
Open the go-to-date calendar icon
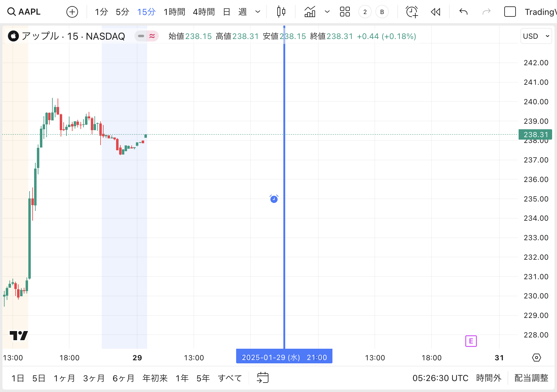click(x=263, y=378)
